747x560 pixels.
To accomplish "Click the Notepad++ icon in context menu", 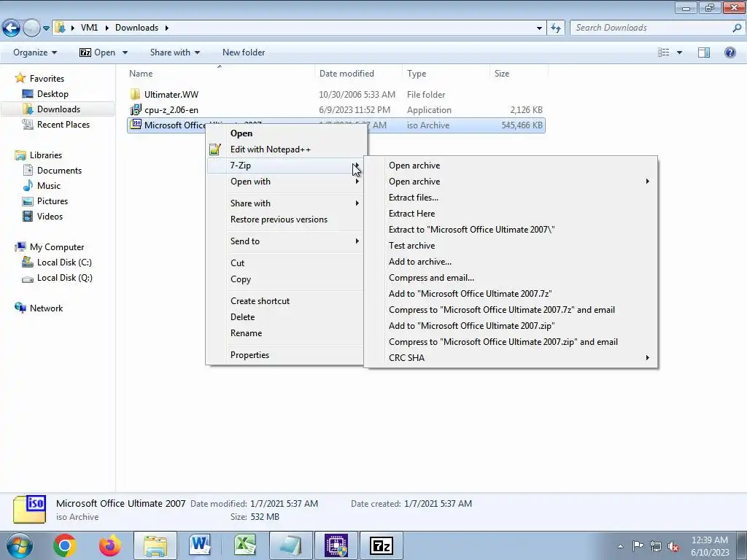I will [215, 149].
